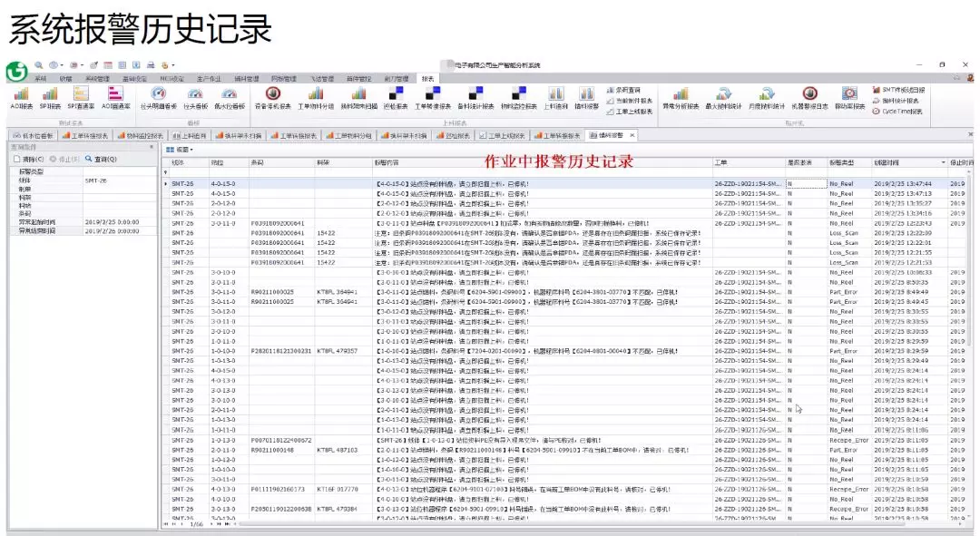Close the 错料报警 tab

point(632,135)
